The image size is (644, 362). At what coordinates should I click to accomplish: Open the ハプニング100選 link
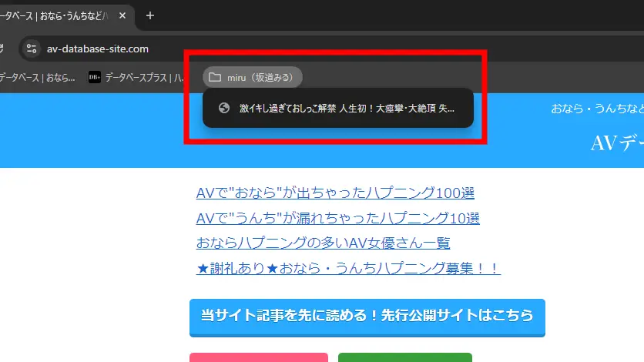click(x=335, y=193)
